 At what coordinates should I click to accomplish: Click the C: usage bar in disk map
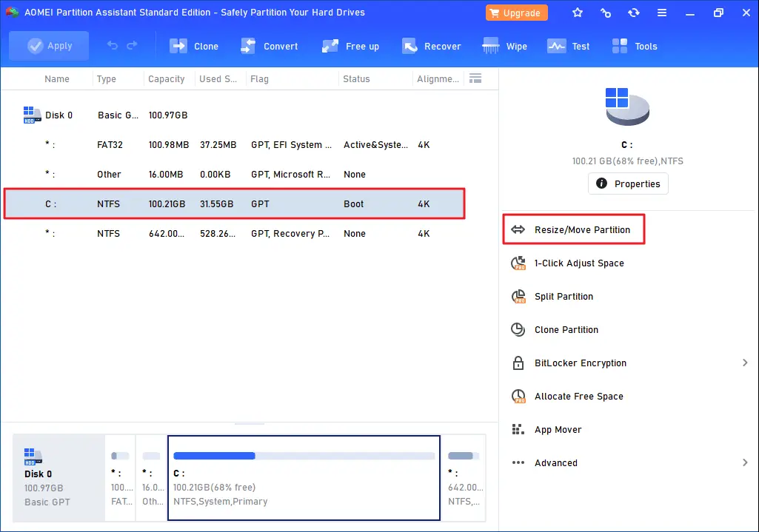pyautogui.click(x=304, y=456)
